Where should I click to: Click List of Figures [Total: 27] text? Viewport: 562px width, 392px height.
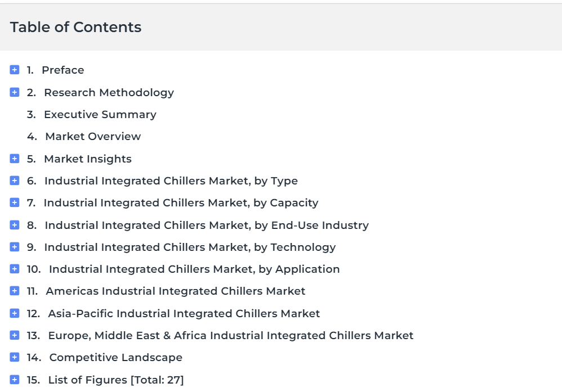coord(116,380)
